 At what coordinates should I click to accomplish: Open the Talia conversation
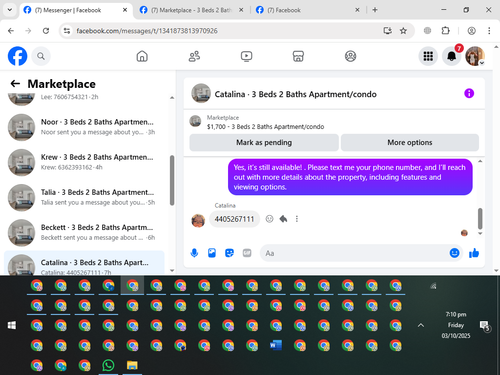[x=84, y=197]
